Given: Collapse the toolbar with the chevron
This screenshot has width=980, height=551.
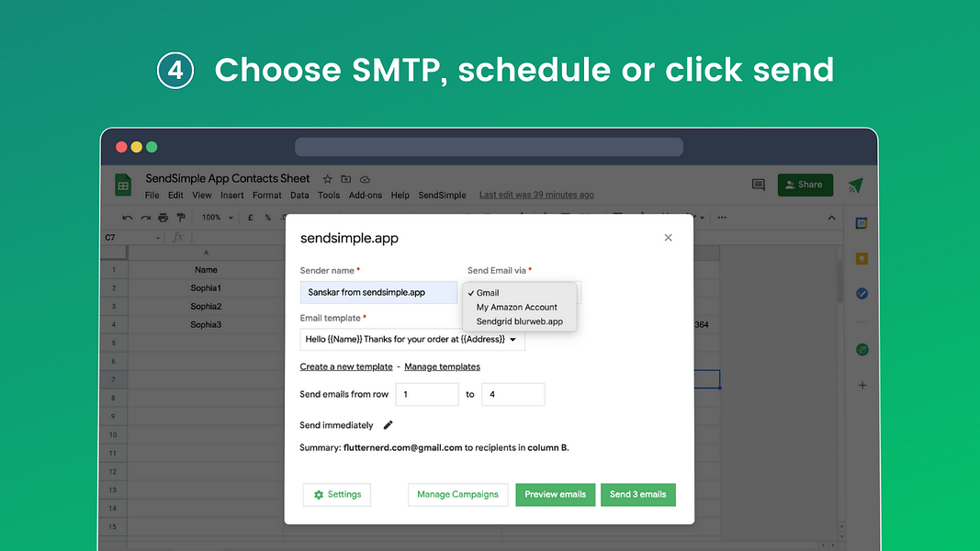Looking at the screenshot, I should 831,218.
